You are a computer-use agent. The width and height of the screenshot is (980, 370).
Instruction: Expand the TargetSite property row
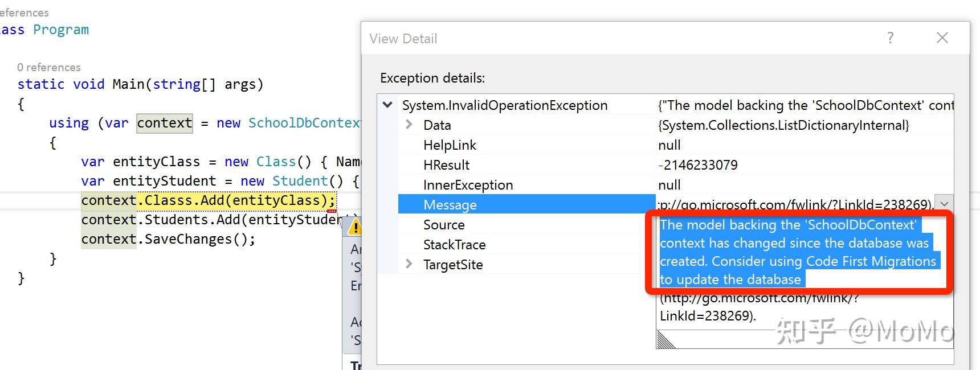click(x=409, y=264)
